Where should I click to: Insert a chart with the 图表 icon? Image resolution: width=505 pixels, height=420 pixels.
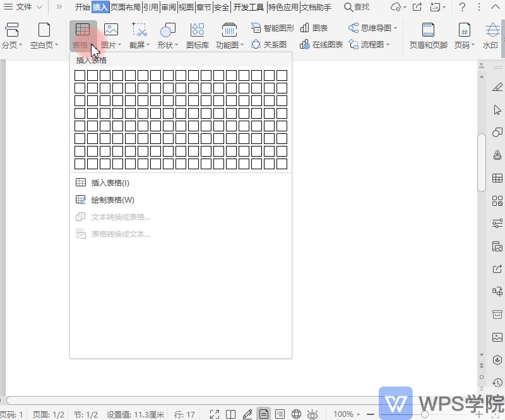point(313,28)
